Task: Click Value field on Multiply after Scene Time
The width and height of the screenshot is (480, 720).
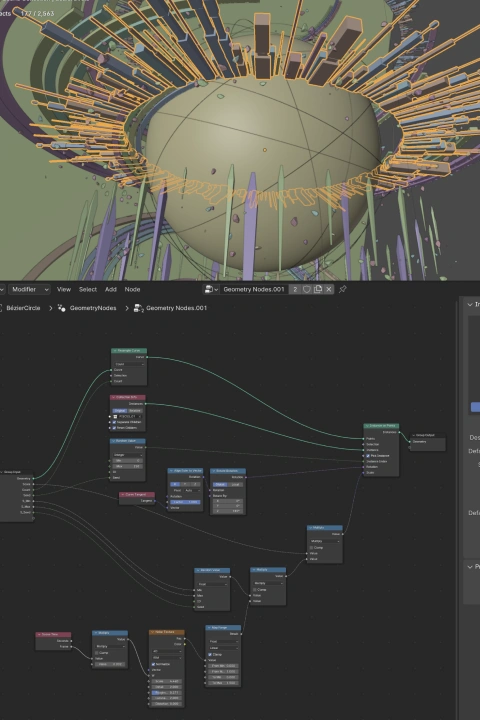Action: (x=110, y=664)
